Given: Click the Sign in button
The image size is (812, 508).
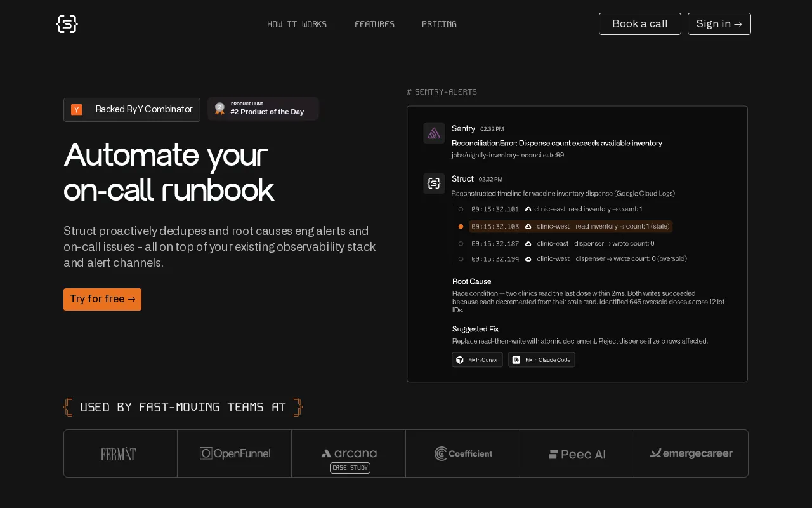Looking at the screenshot, I should pos(719,23).
